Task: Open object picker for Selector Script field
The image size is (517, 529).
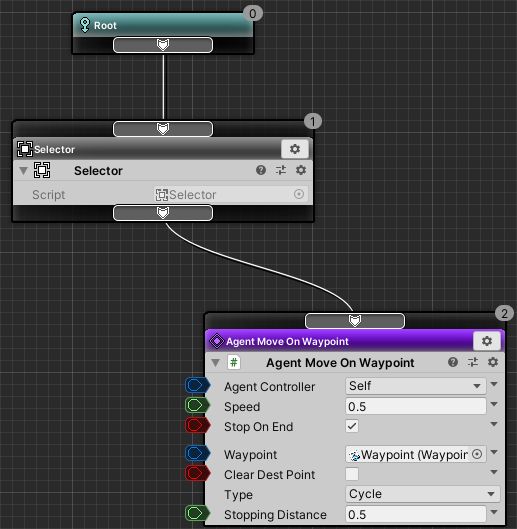Action: click(x=299, y=194)
